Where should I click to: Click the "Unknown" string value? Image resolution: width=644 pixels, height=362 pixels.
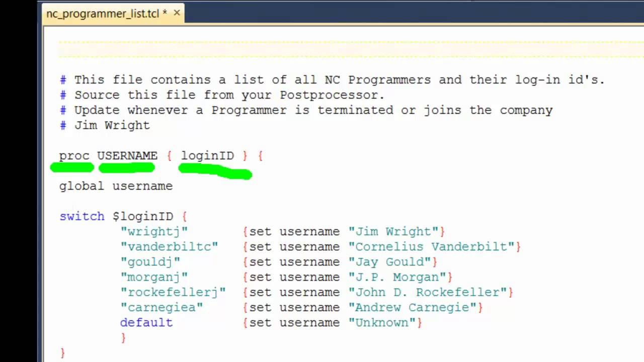382,322
